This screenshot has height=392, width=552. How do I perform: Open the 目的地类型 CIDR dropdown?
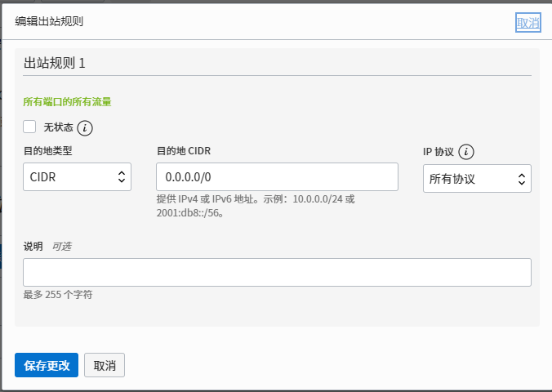77,176
